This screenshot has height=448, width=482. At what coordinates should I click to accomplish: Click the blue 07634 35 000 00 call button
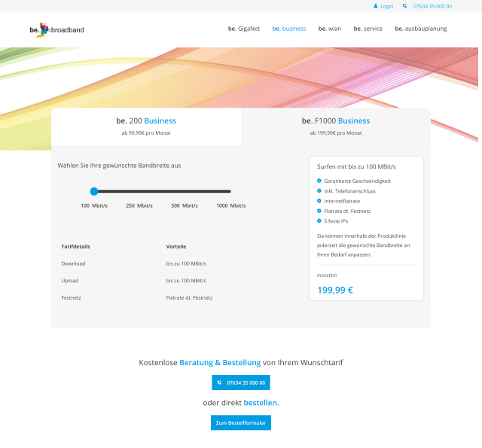click(241, 382)
